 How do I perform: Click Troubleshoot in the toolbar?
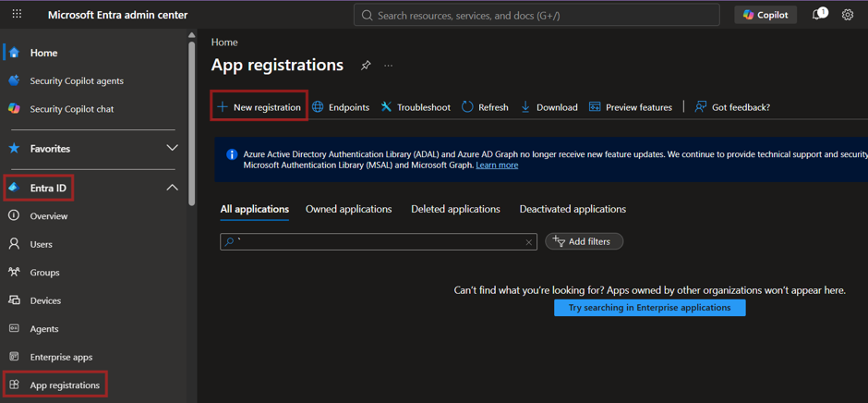coord(416,107)
